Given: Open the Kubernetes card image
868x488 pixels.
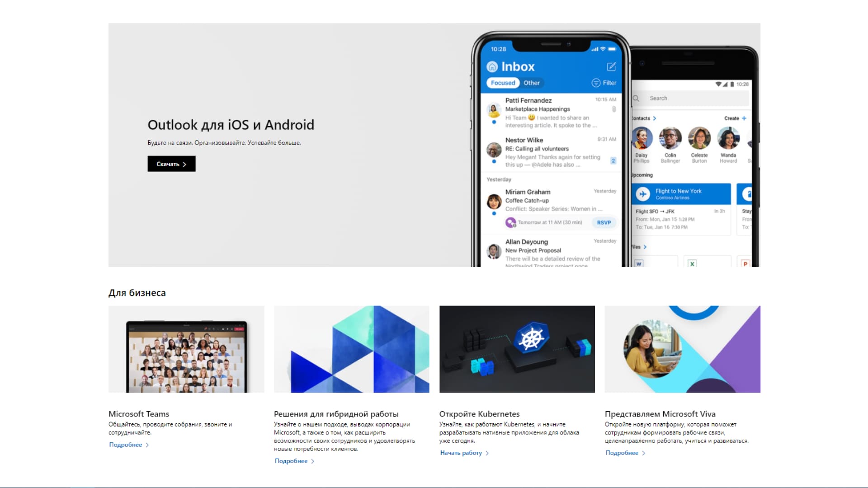Looking at the screenshot, I should pyautogui.click(x=517, y=349).
